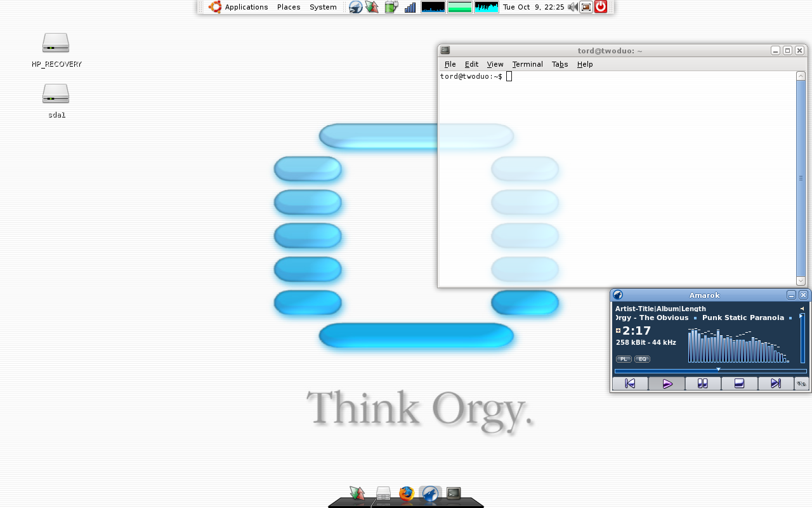Click the red-green arrows tray icon in top panel

(x=372, y=7)
